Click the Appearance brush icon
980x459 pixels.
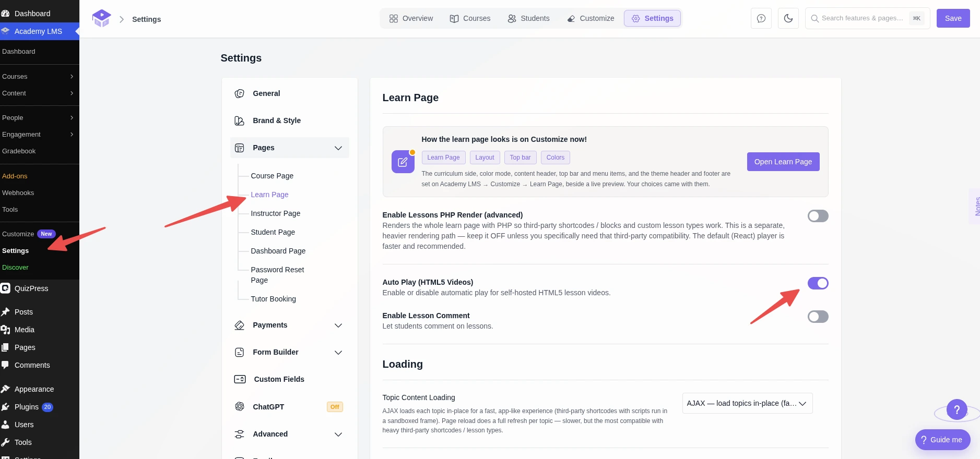pos(6,389)
